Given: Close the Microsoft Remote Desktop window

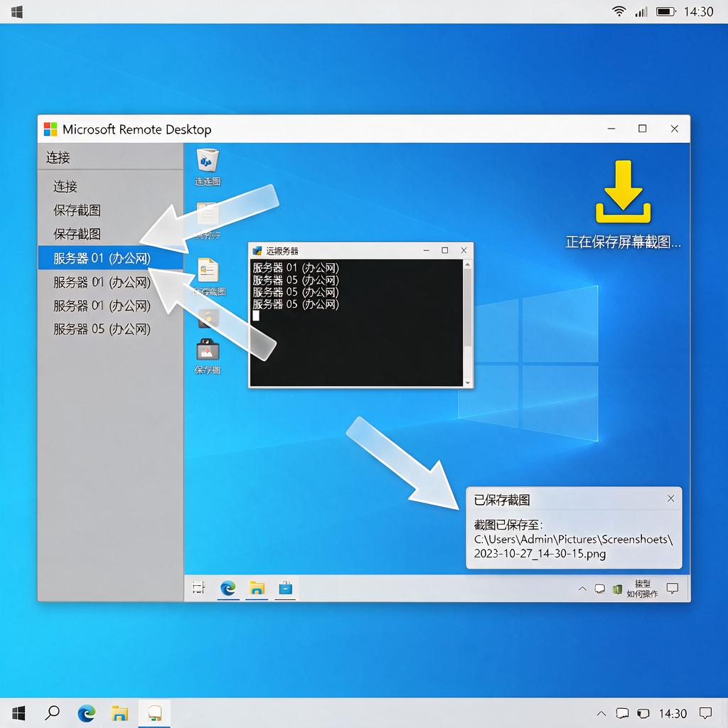Looking at the screenshot, I should [675, 129].
